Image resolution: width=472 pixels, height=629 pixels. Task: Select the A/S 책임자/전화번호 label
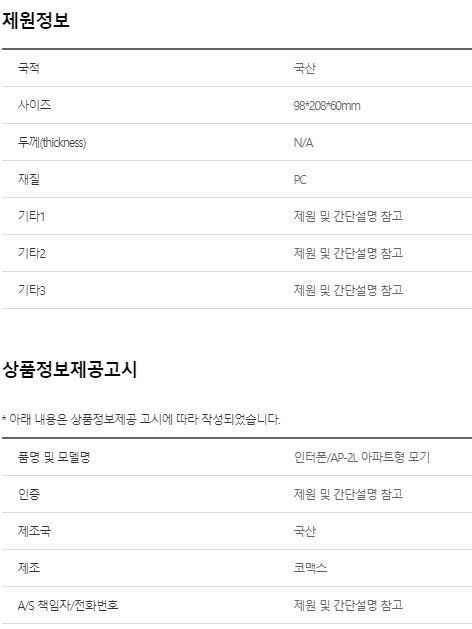[68, 605]
